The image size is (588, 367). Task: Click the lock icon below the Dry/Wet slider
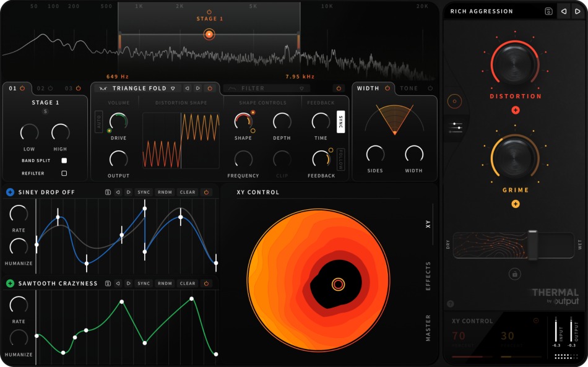click(x=514, y=274)
